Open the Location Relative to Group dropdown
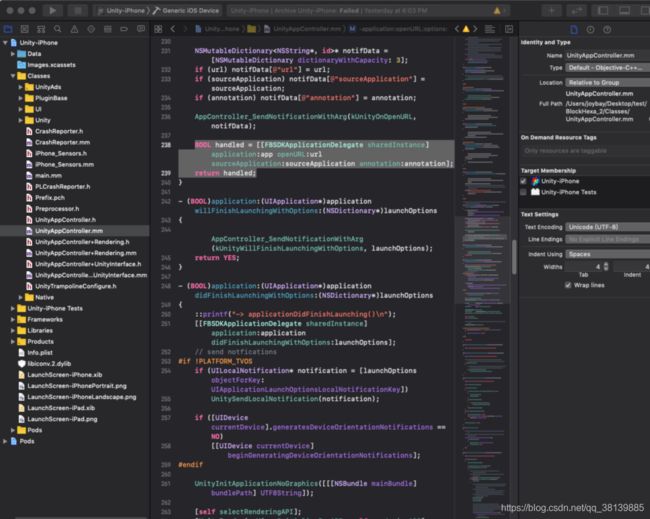 [608, 82]
